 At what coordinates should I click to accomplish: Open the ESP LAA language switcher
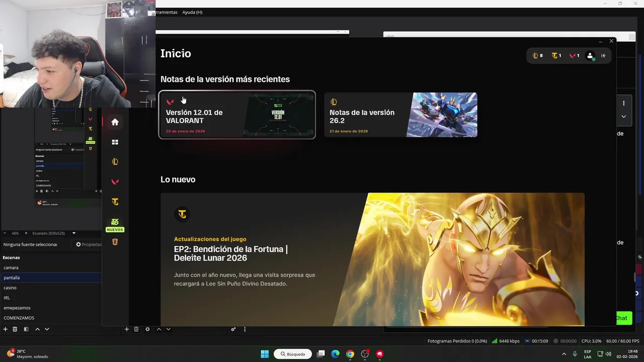point(588,354)
